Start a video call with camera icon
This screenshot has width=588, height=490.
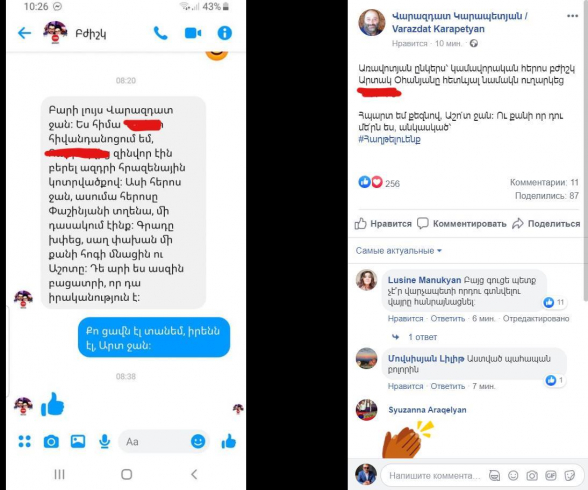coord(193,33)
